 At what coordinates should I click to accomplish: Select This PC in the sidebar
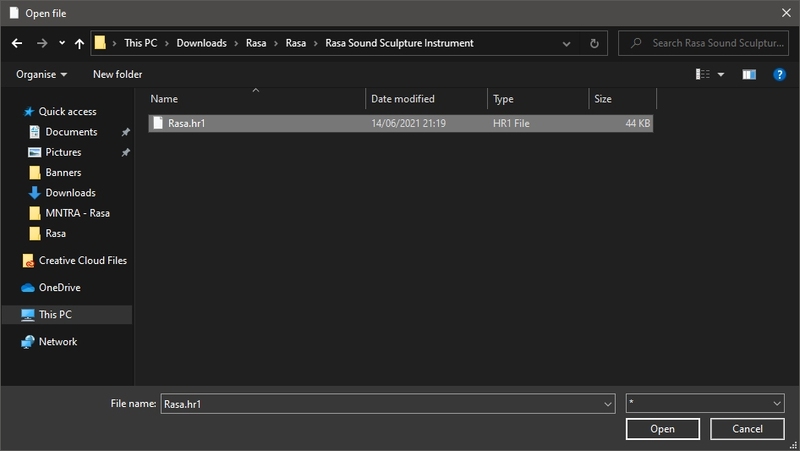coord(55,314)
